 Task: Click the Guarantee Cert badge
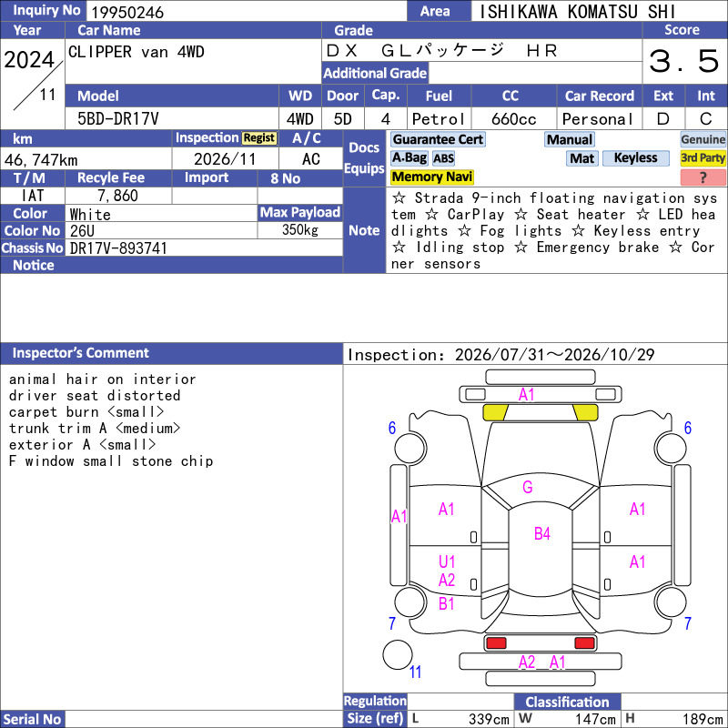pos(438,139)
